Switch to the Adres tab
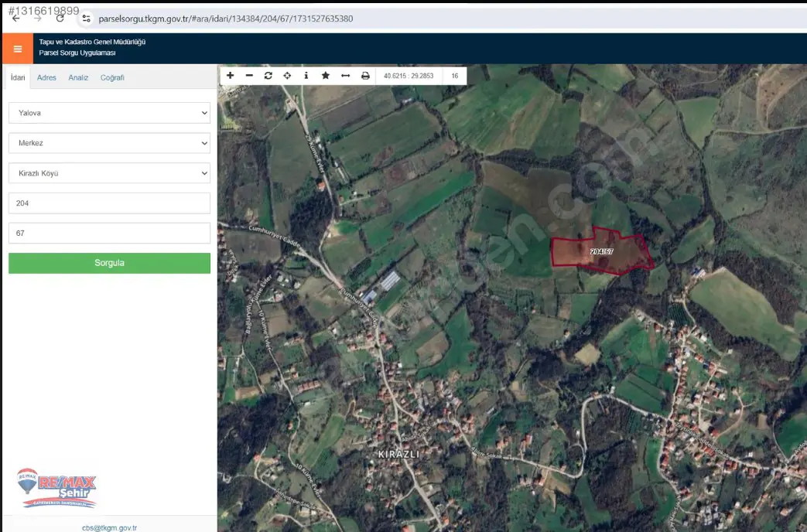 pyautogui.click(x=46, y=77)
